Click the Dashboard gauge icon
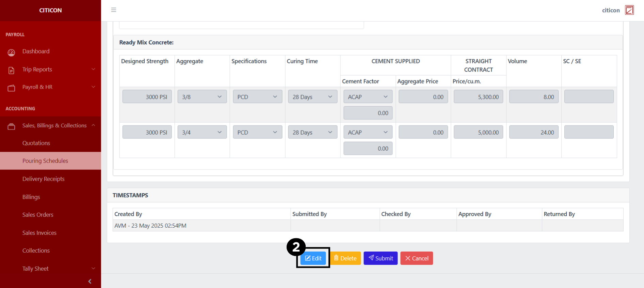Viewport: 644px width, 288px height. pyautogui.click(x=11, y=52)
